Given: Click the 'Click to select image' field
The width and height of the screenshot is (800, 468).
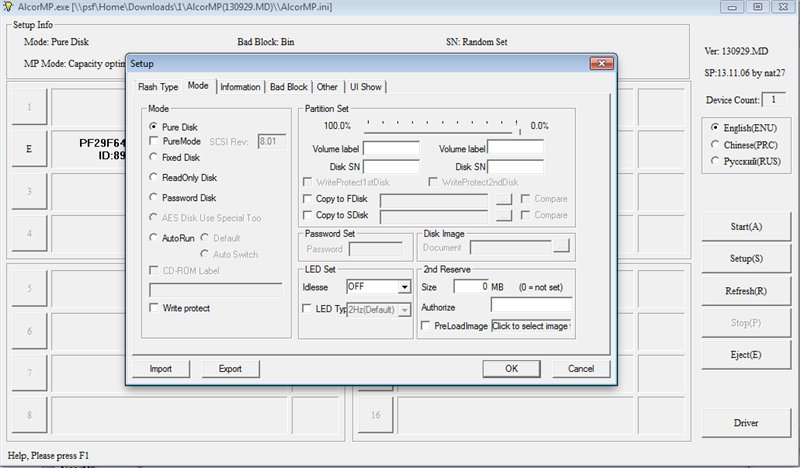Looking at the screenshot, I should pyautogui.click(x=531, y=326).
